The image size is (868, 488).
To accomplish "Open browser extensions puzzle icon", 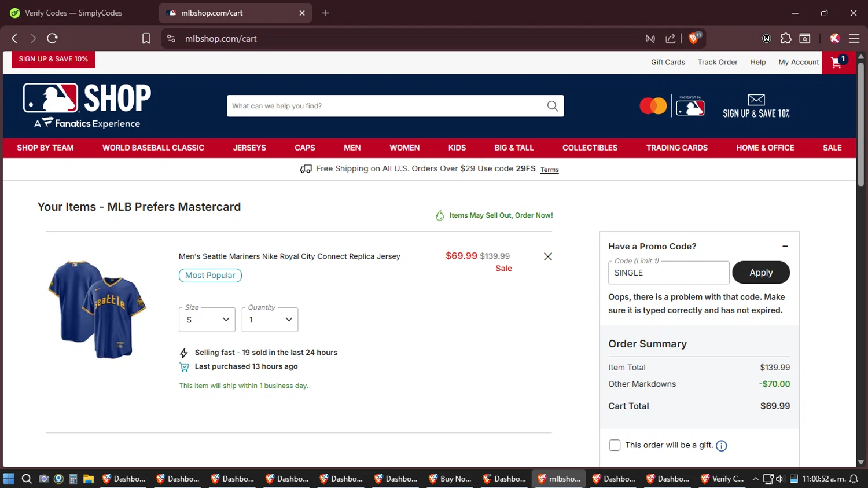I will [785, 38].
